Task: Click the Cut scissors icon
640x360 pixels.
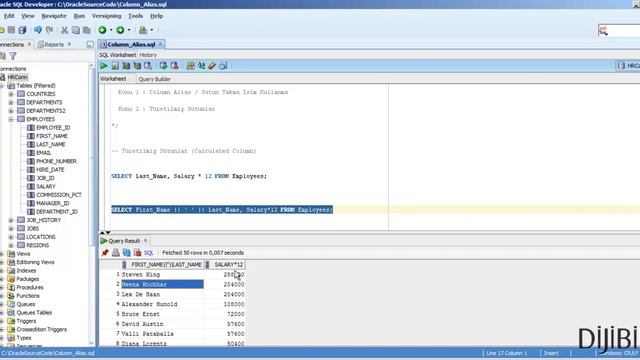Action: [64, 30]
